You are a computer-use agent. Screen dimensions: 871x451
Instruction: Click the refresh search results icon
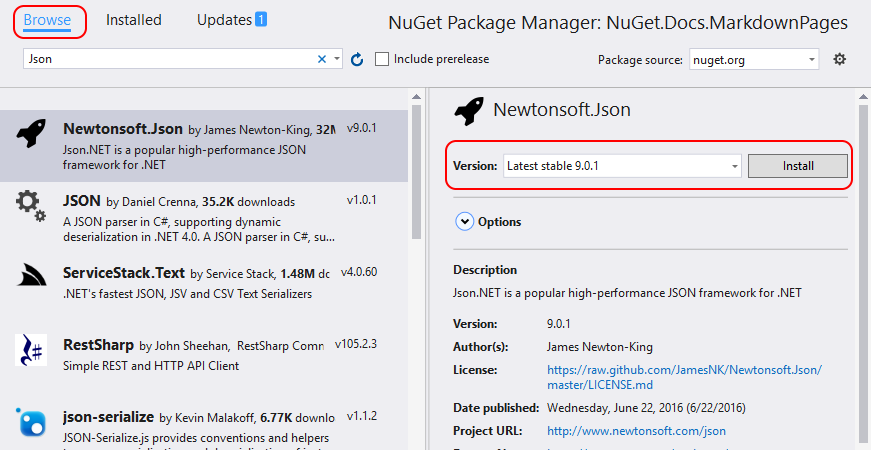357,59
